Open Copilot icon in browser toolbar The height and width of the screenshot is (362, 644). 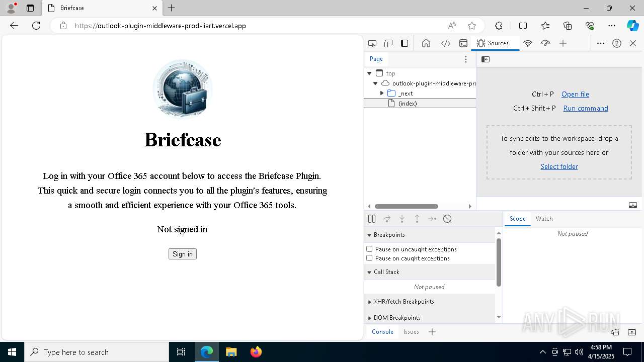632,26
